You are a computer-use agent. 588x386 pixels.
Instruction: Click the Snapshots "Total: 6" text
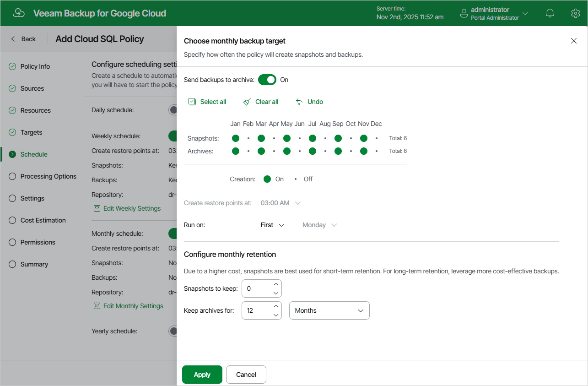coord(398,138)
